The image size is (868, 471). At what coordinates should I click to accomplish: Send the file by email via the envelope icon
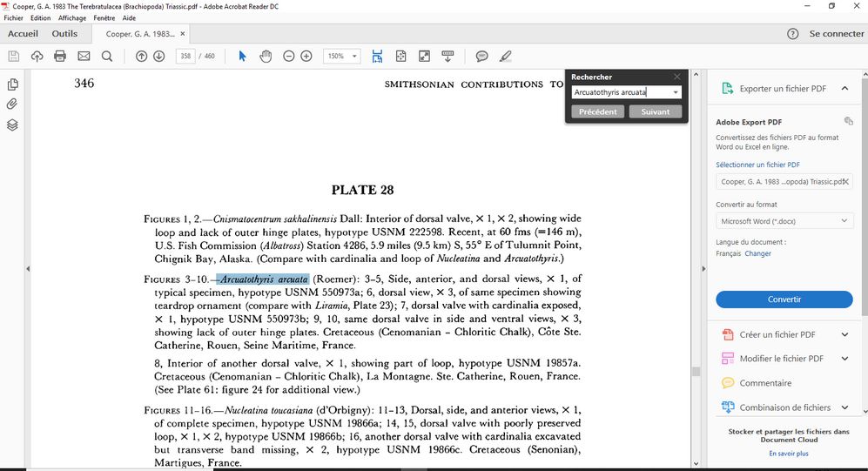click(x=84, y=56)
